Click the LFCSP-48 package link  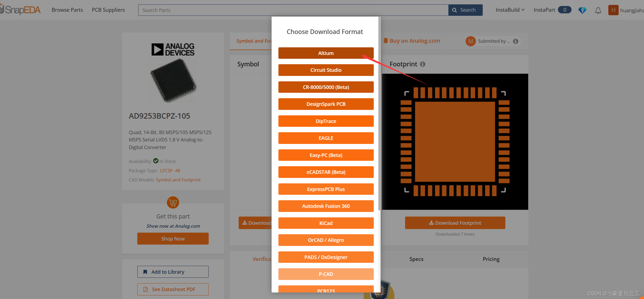click(170, 171)
